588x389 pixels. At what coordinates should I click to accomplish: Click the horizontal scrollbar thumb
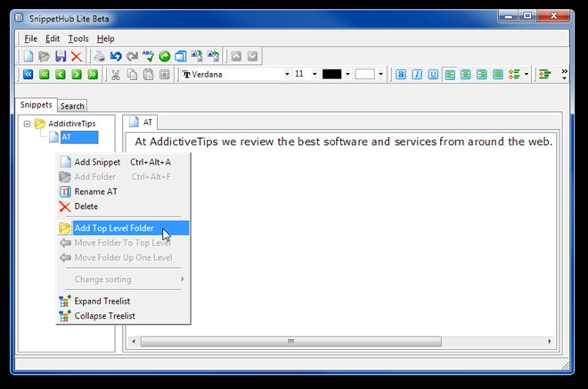click(291, 342)
